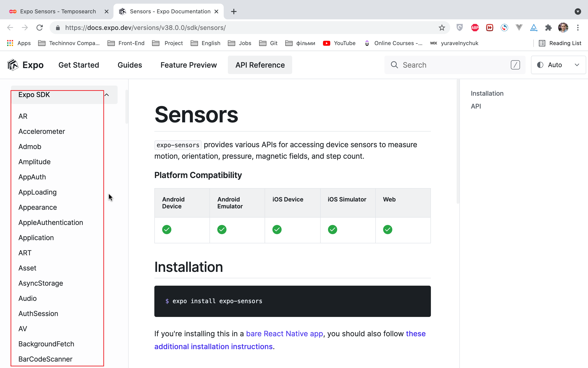Open the gray shield extension icon
Image resolution: width=588 pixels, height=368 pixels.
tap(459, 28)
